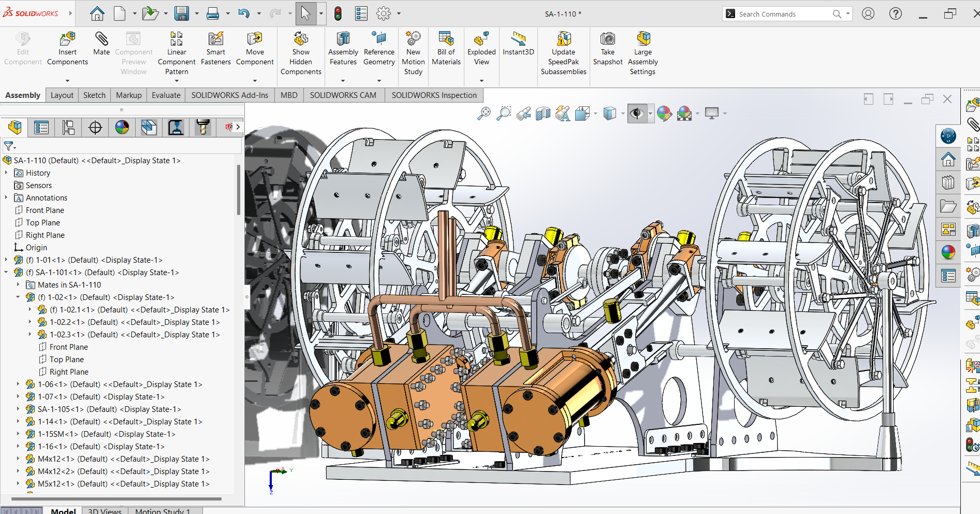Viewport: 980px width, 514px height.
Task: Open the PropertyManager tab icon
Action: [x=41, y=127]
